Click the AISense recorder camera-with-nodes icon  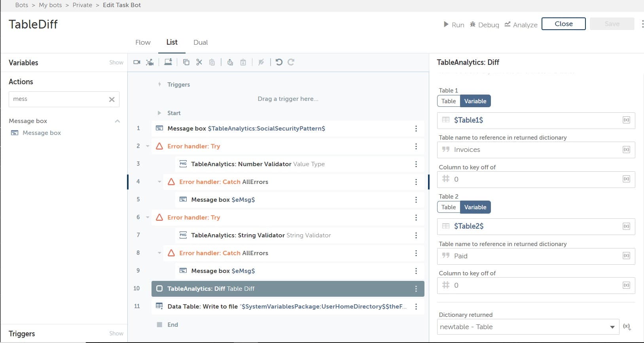150,62
